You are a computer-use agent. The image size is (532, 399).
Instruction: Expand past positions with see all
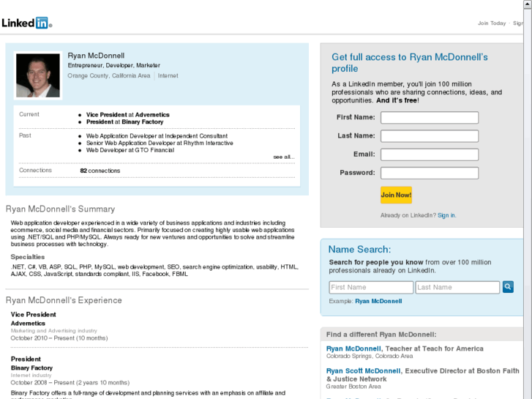[284, 157]
